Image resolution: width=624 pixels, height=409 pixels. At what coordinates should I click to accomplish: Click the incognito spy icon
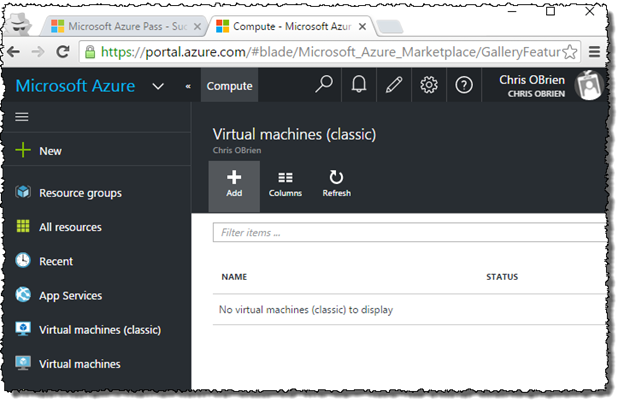20,25
